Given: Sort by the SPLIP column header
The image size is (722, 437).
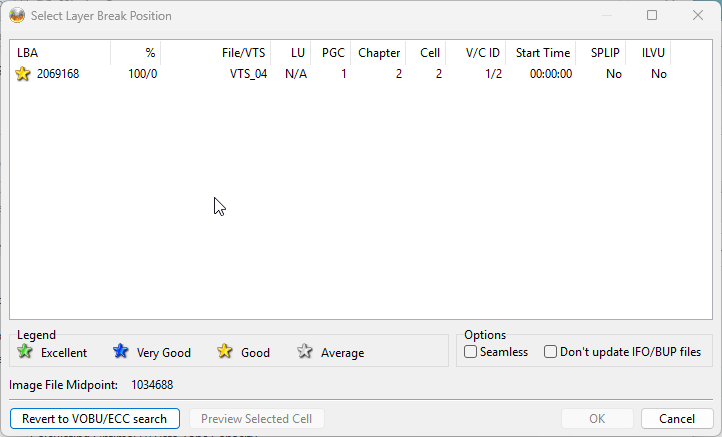Looking at the screenshot, I should pyautogui.click(x=601, y=53).
